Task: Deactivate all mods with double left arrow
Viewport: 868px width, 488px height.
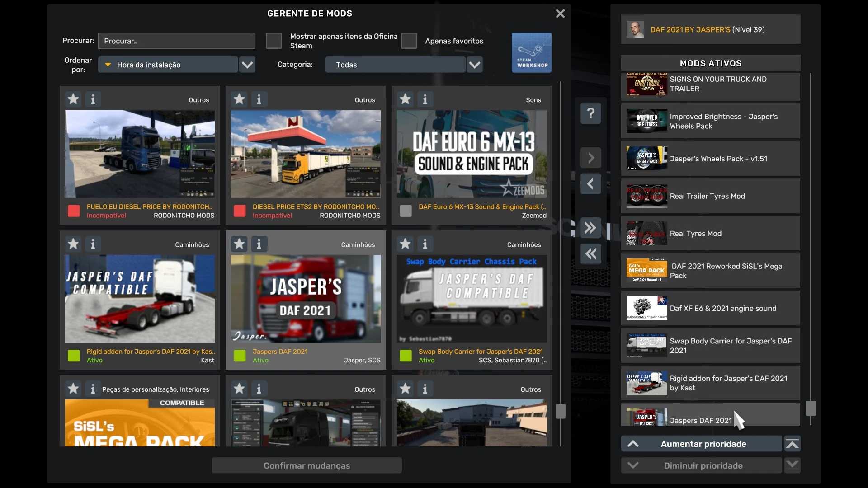Action: [591, 254]
